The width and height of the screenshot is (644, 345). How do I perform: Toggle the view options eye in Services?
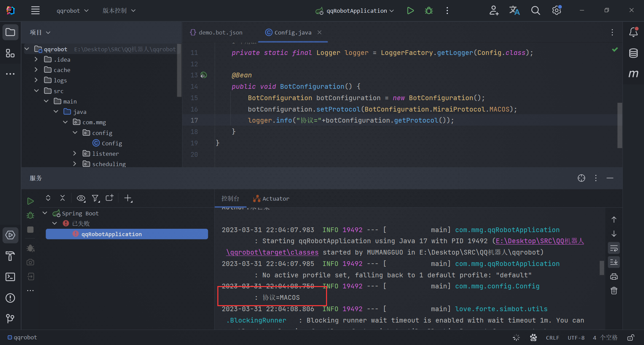(x=81, y=198)
